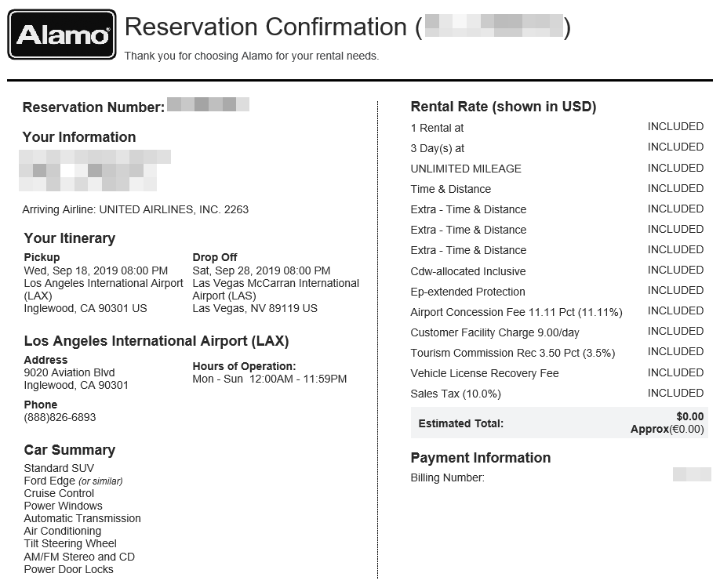Click the Rental Rate (shown in USD) heading

click(x=503, y=107)
